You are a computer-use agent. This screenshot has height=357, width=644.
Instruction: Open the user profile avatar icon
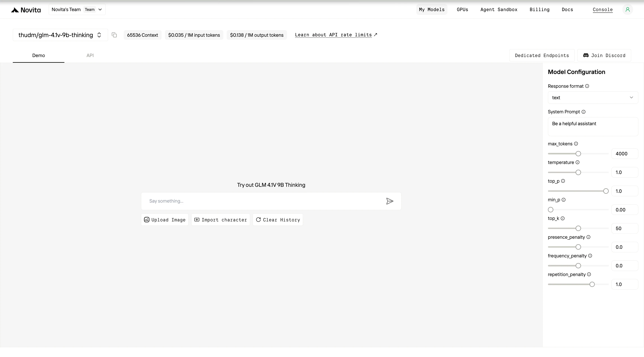(x=627, y=9)
